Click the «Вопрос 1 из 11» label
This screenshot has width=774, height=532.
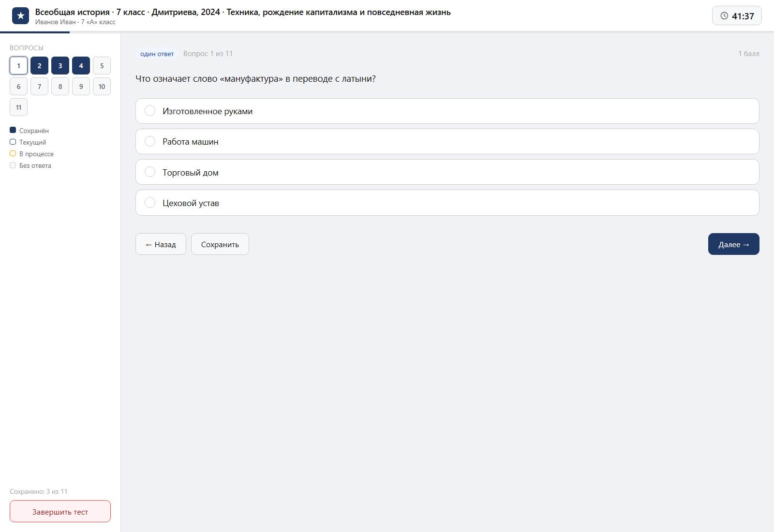208,54
